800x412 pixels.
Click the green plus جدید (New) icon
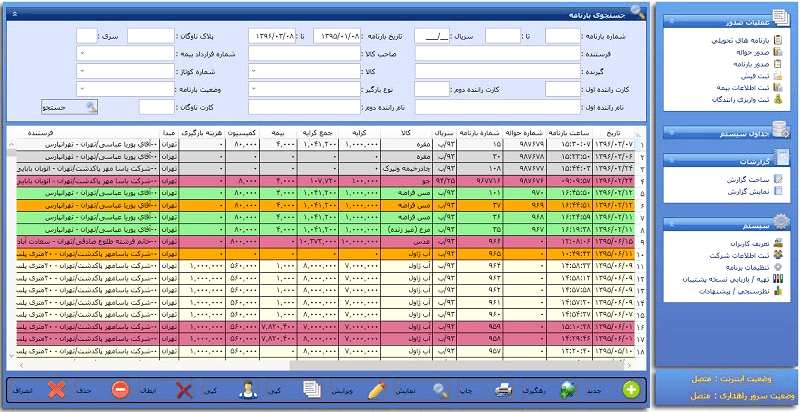point(631,390)
